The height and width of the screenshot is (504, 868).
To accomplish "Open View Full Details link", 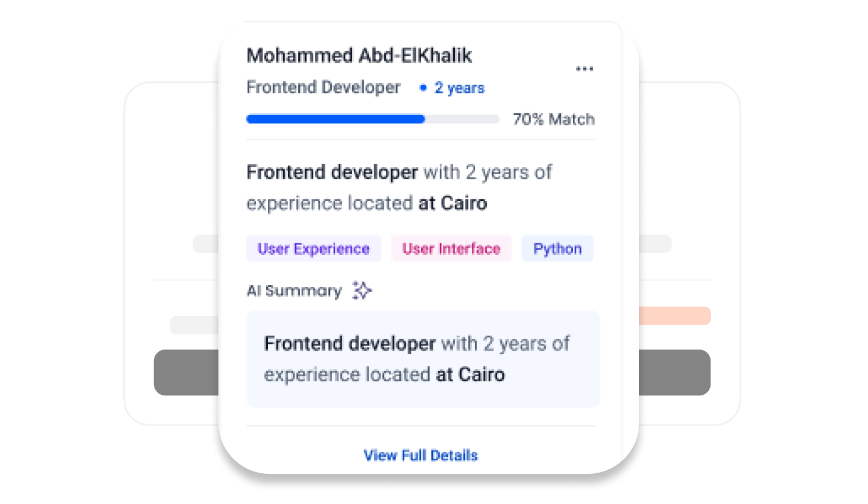I will [x=421, y=455].
